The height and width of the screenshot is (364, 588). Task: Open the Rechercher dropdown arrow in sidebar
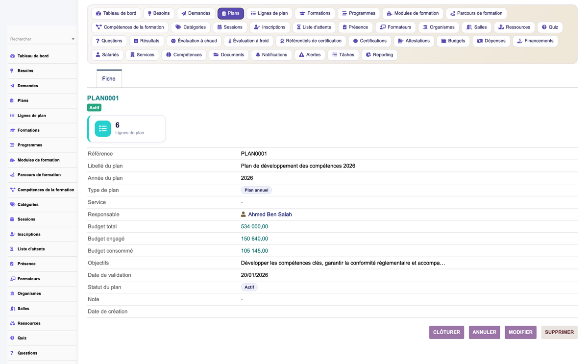73,39
